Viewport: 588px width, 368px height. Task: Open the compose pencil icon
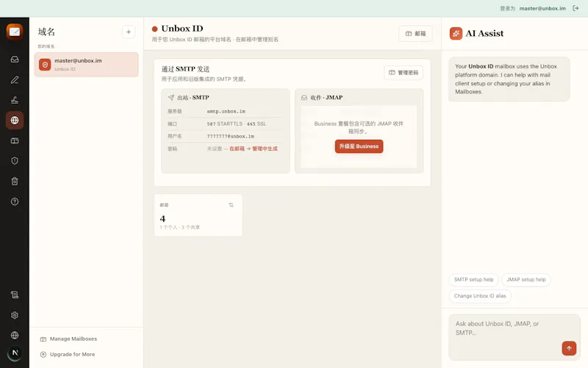point(15,79)
